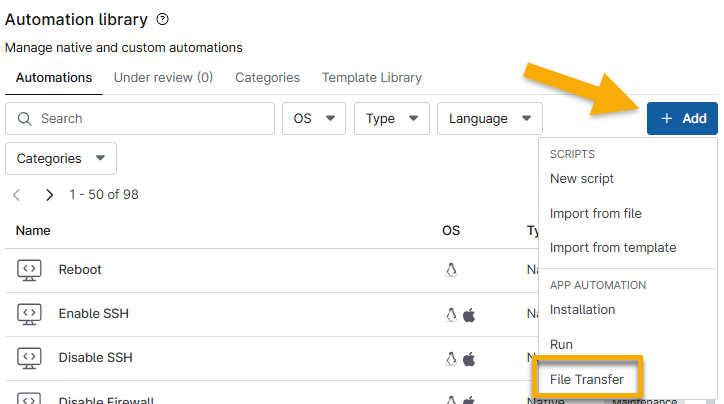Choose New script from the Add menu
This screenshot has width=724, height=404.
(582, 179)
